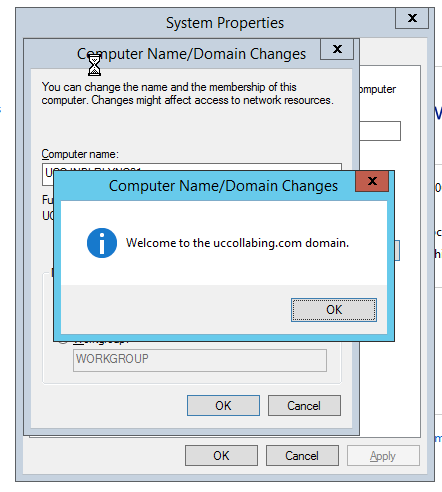Click the text field in System Properties background
This screenshot has height=492, width=442.
pos(380,131)
